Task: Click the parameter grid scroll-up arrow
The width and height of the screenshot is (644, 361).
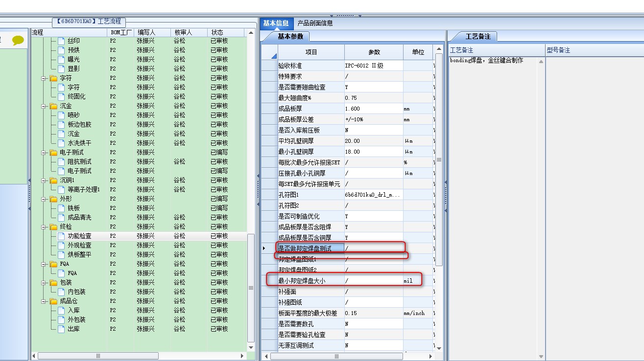Action: pos(438,49)
